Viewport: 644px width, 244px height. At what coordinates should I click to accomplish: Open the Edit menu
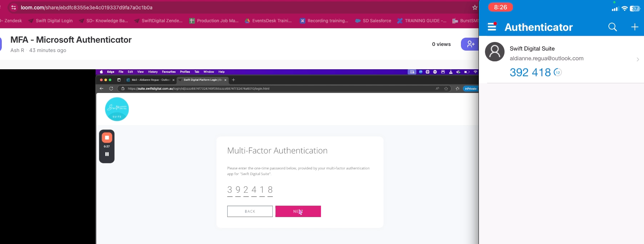130,72
